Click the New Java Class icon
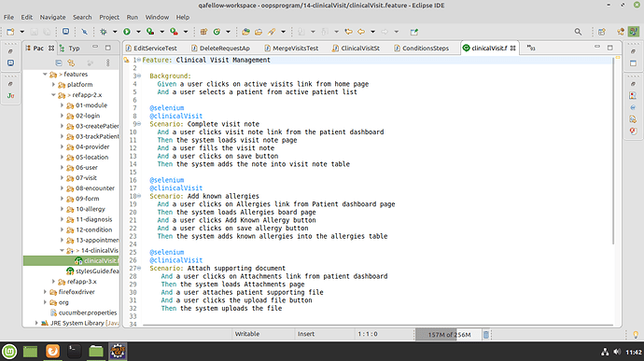Screen dimensions: 644x361 [x=217, y=32]
